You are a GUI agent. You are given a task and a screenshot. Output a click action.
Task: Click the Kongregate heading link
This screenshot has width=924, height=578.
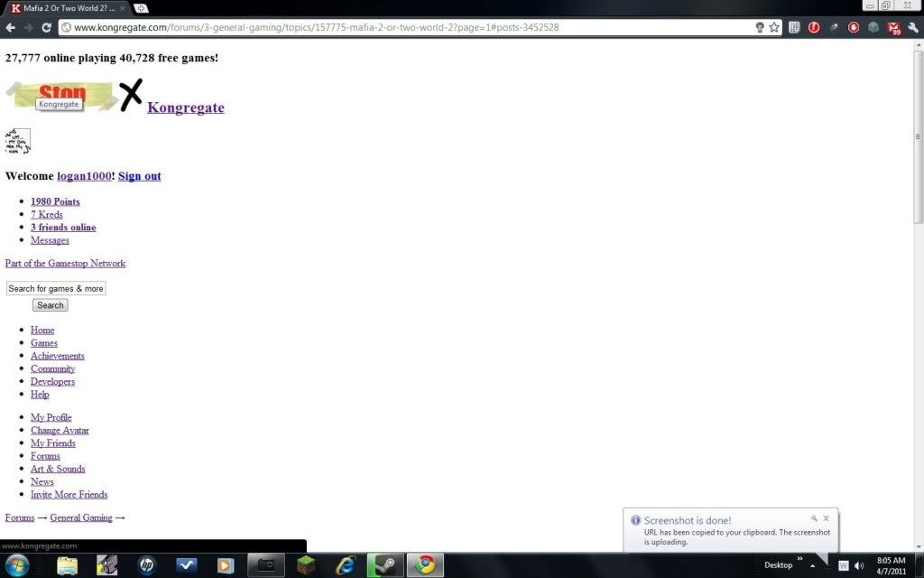tap(186, 107)
